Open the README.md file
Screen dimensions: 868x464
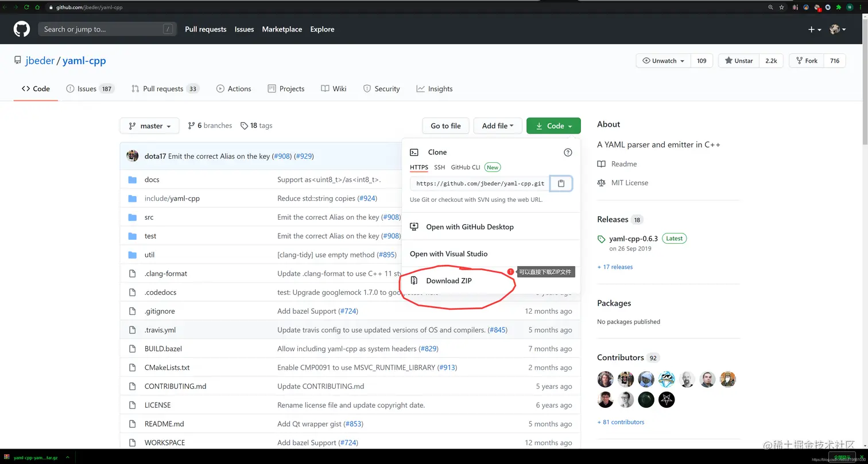(x=164, y=424)
